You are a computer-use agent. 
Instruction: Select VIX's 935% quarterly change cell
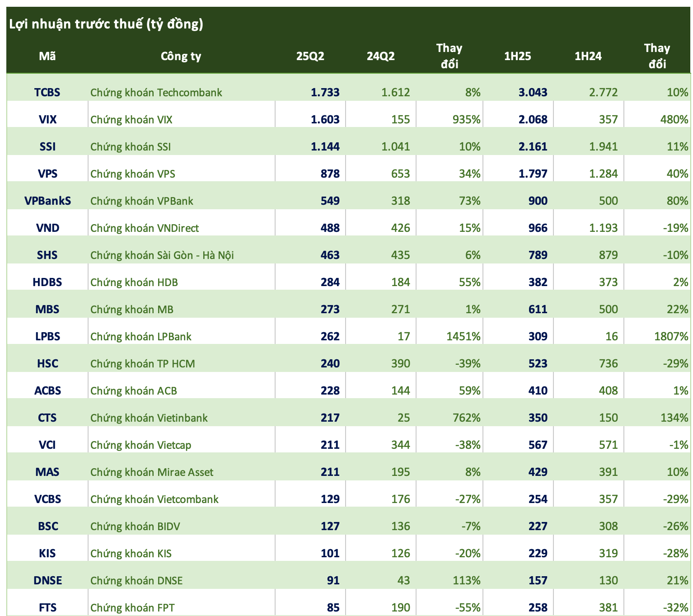click(x=466, y=120)
